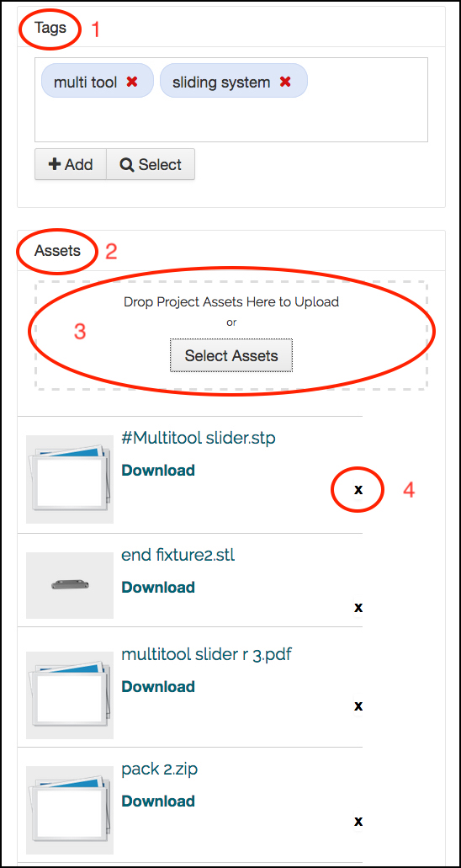Download multitool slider r 3.pdf

(x=158, y=686)
